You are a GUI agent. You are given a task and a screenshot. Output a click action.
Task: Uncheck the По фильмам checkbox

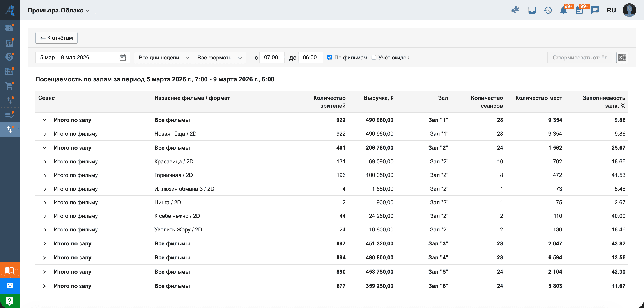tap(330, 57)
